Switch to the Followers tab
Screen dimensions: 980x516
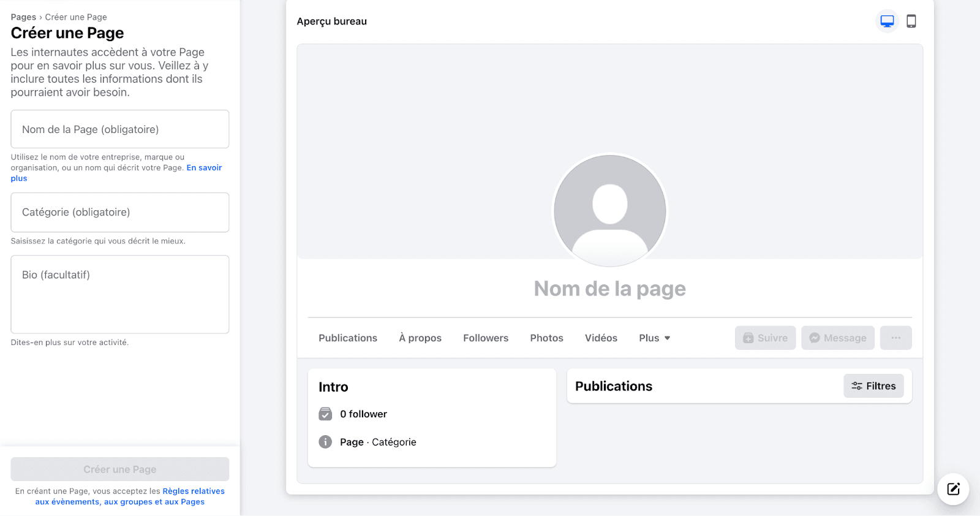coord(486,338)
